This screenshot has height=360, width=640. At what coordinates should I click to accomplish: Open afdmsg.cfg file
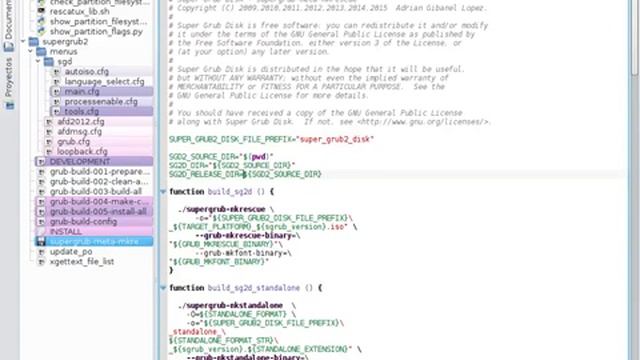80,131
